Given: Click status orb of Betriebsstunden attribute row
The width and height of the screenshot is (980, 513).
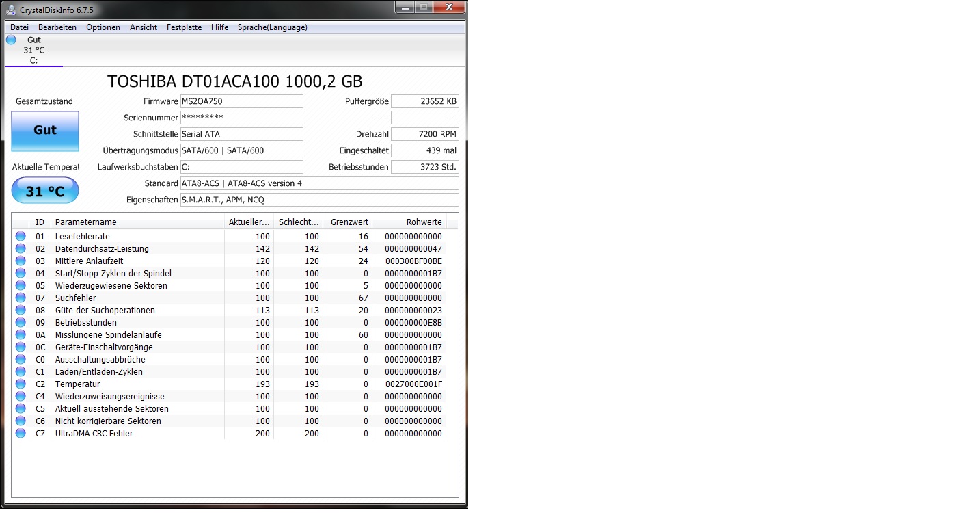Looking at the screenshot, I should pos(21,322).
